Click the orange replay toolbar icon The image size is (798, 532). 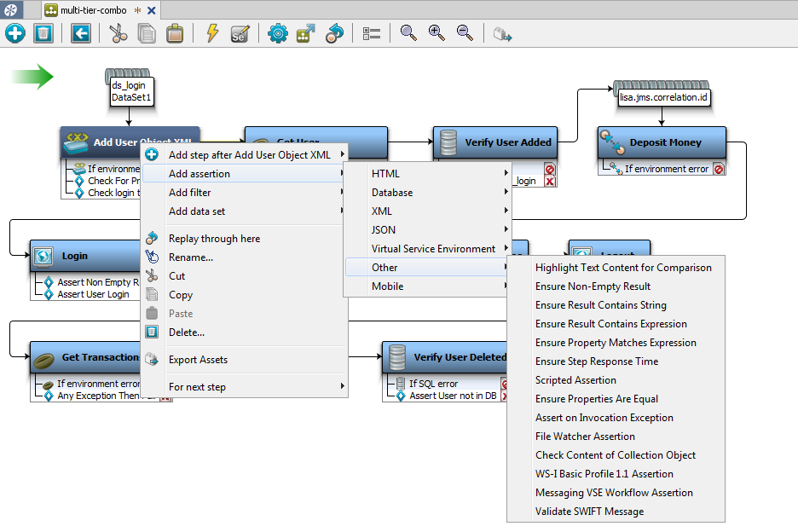pyautogui.click(x=332, y=33)
